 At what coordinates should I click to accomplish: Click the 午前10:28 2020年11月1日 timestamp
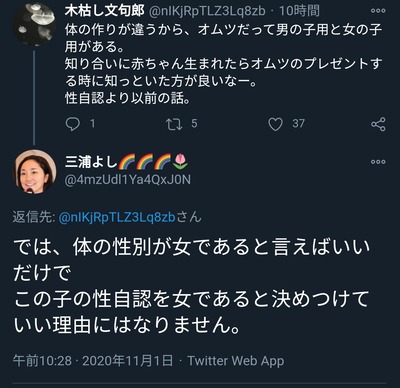[x=93, y=361]
